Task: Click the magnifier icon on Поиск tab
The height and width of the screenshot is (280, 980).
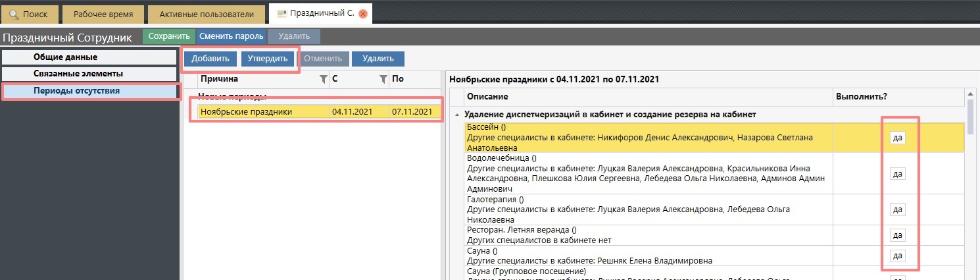Action: (14, 14)
